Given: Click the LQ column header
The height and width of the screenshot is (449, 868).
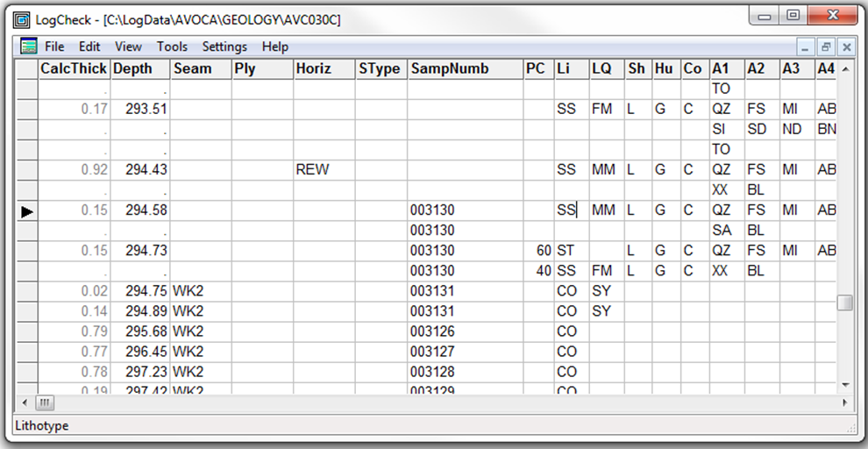Looking at the screenshot, I should pyautogui.click(x=607, y=68).
